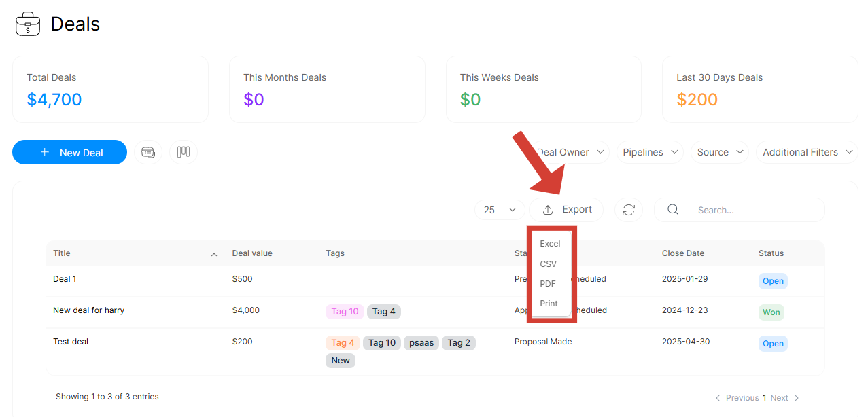Expand the Additional Filters dropdown
Viewport: 868px width, 417px height.
(x=807, y=152)
